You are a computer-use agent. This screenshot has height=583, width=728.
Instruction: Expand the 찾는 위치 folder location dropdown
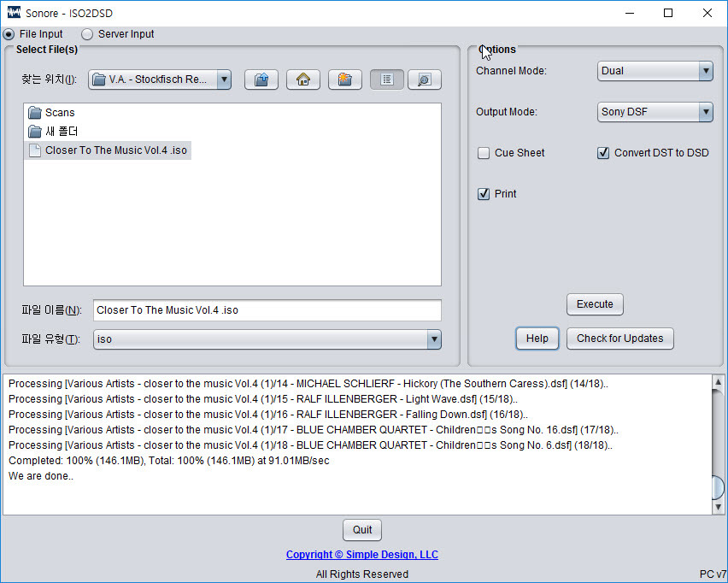[160, 79]
